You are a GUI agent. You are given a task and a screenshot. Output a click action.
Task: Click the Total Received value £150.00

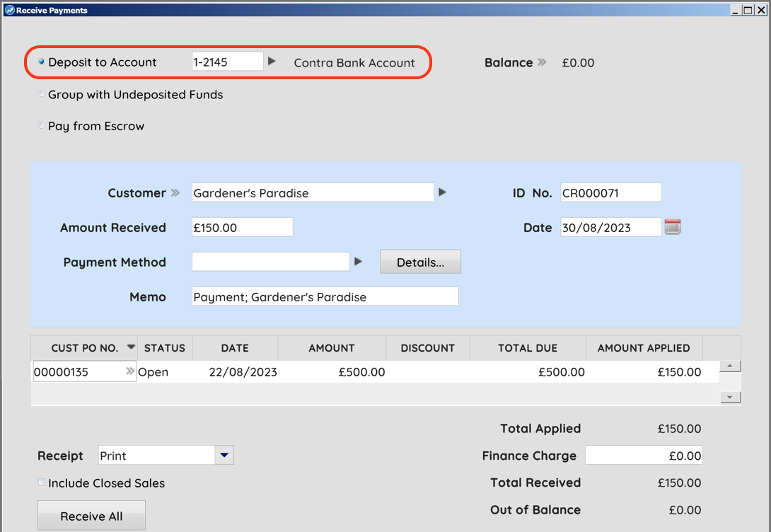(x=680, y=482)
